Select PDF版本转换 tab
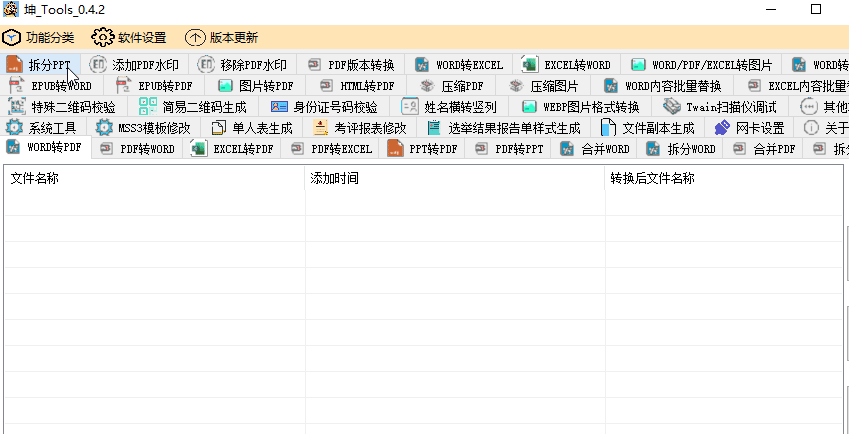Viewport: 849px width, 434px height. tap(351, 65)
